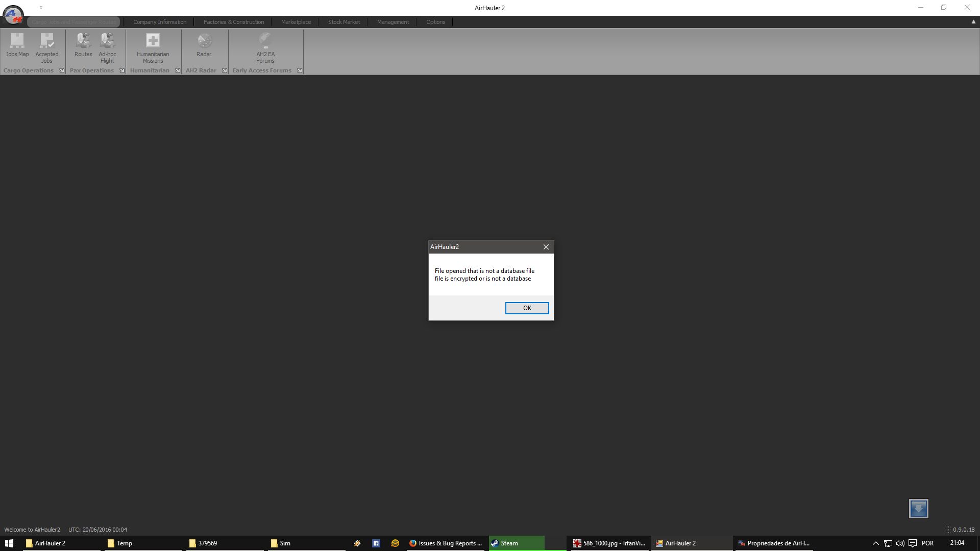
Task: Open 379569 folder in taskbar
Action: coord(225,543)
